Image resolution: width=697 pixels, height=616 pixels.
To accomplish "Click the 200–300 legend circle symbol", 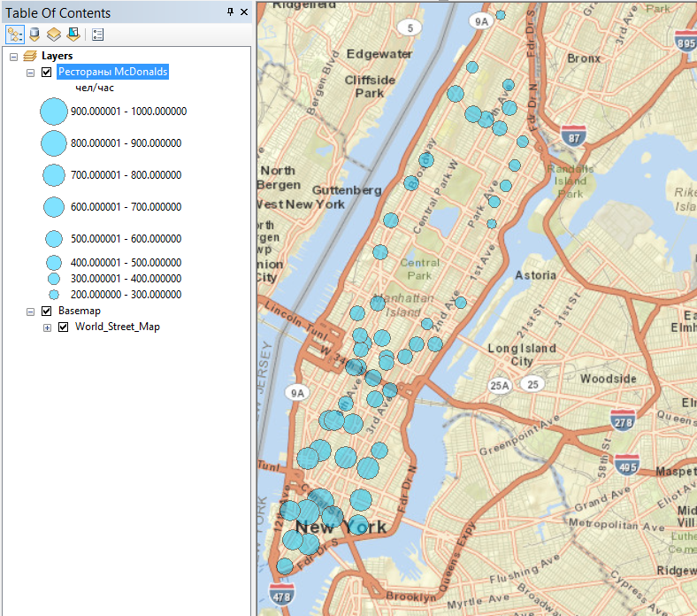I will pos(53,294).
